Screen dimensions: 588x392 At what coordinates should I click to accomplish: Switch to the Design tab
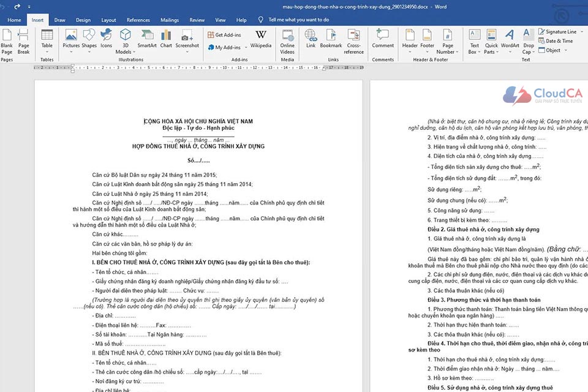[83, 20]
